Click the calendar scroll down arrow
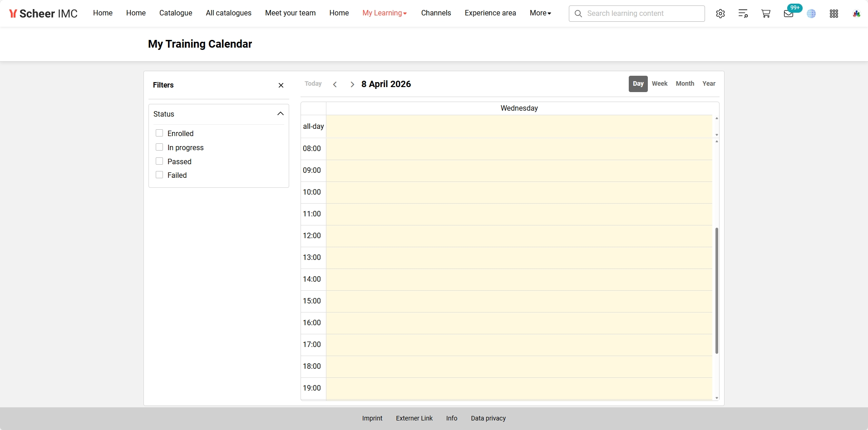The height and width of the screenshot is (430, 868). coord(717,398)
